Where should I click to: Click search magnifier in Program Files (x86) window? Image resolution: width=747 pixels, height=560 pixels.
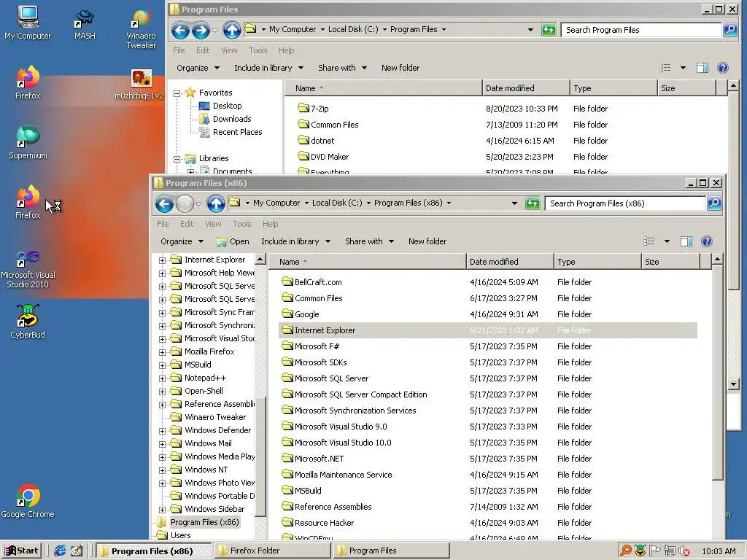click(x=714, y=203)
